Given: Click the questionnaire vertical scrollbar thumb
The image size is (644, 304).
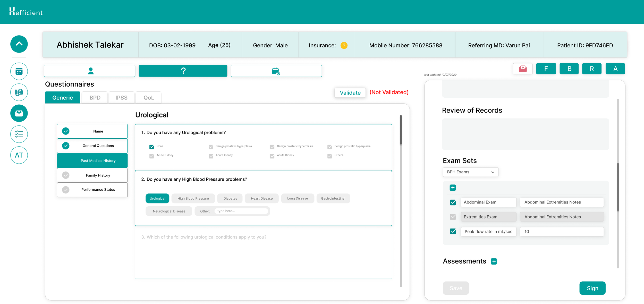Looking at the screenshot, I should click(x=401, y=130).
